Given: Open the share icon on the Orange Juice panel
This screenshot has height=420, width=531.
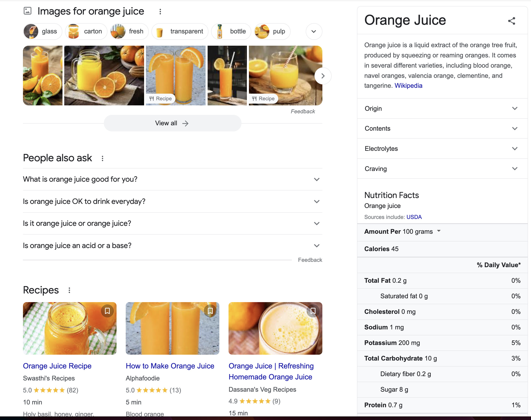Looking at the screenshot, I should (x=512, y=21).
